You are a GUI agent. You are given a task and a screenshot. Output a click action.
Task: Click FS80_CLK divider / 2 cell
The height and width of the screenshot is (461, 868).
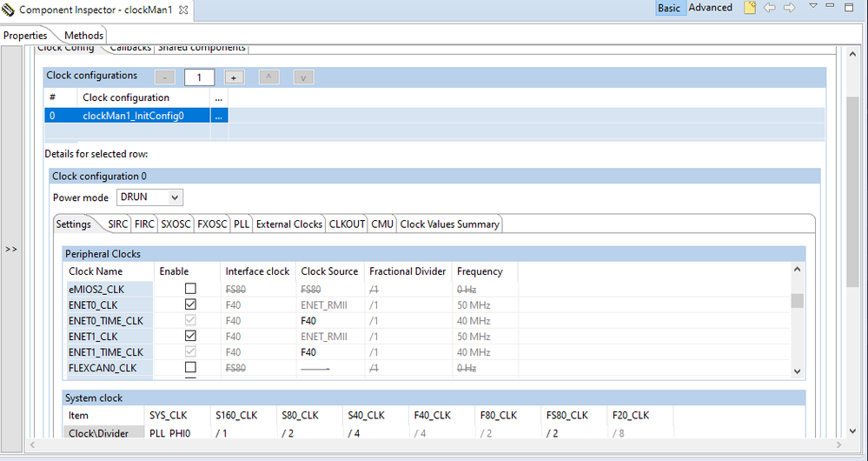552,433
